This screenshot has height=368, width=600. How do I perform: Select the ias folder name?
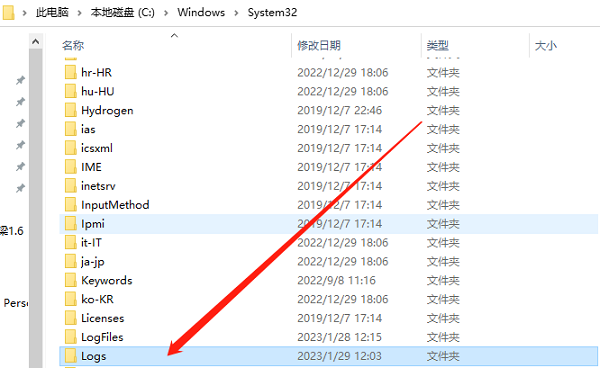88,129
